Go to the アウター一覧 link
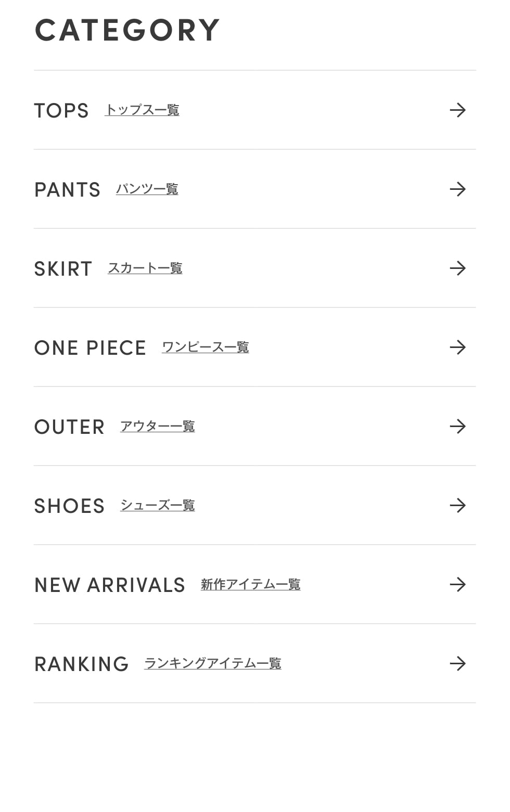 (157, 427)
